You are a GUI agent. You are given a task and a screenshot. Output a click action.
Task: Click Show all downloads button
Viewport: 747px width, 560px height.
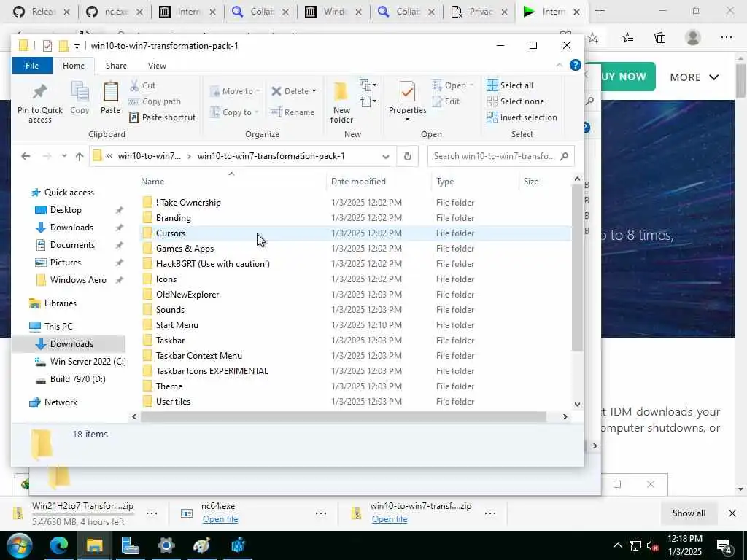pyautogui.click(x=689, y=513)
